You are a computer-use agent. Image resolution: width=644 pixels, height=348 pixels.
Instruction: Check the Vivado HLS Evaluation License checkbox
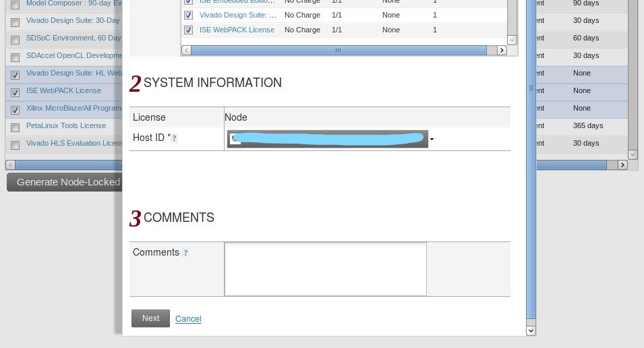point(16,146)
